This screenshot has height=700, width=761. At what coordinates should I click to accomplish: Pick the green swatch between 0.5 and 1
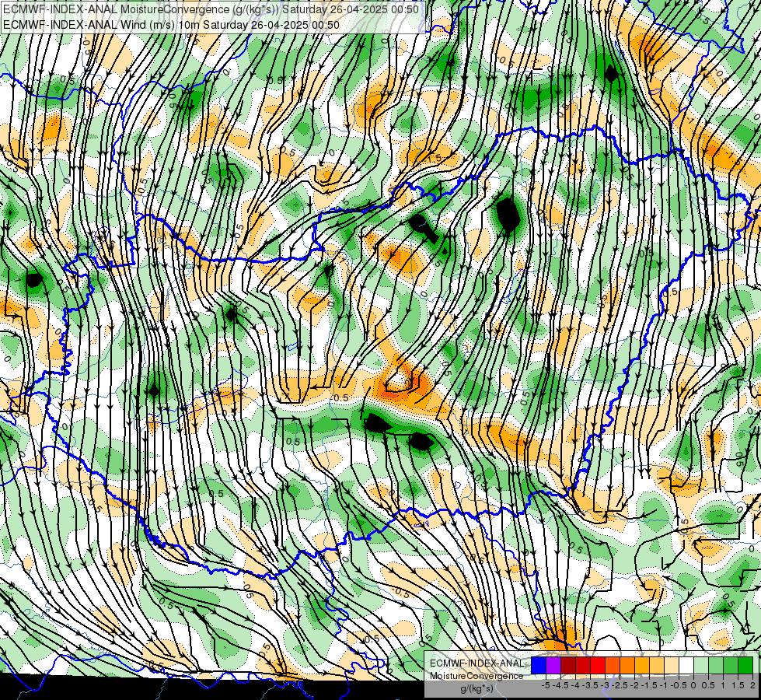(716, 665)
